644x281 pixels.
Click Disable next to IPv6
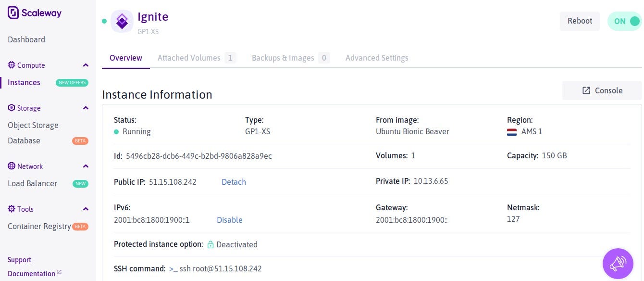[230, 220]
